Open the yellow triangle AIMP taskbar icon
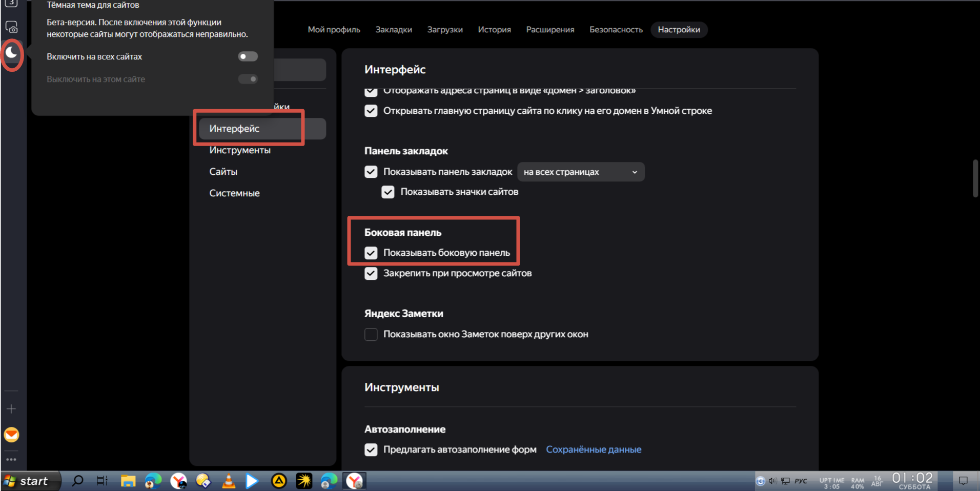The height and width of the screenshot is (491, 980). (279, 481)
